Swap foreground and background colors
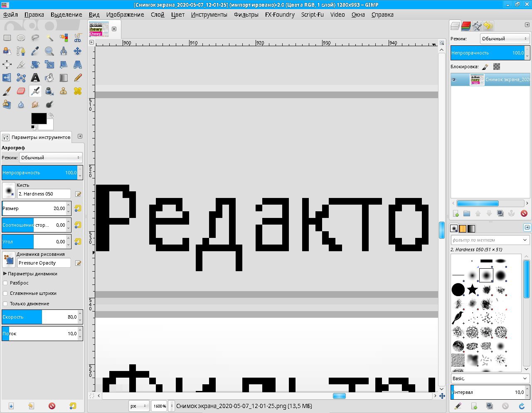This screenshot has width=532, height=413. coord(51,115)
